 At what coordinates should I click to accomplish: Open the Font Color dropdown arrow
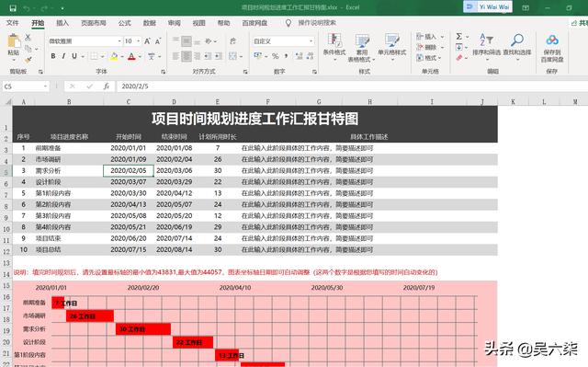pyautogui.click(x=140, y=57)
